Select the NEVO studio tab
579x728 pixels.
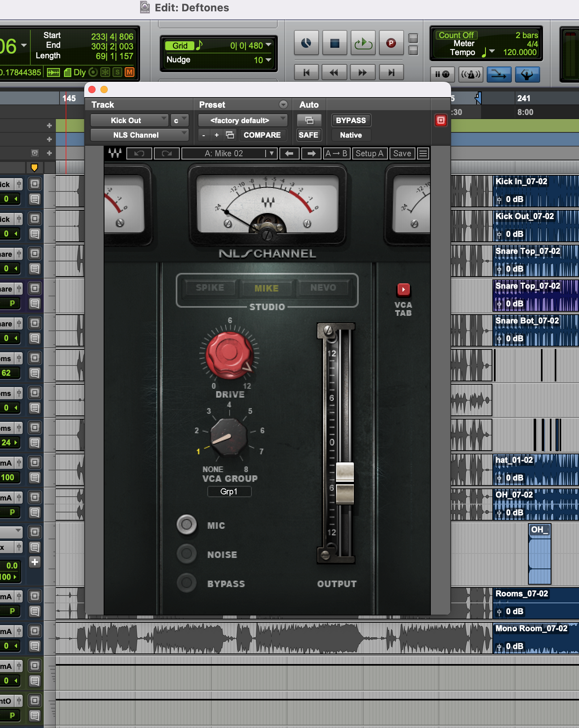[x=323, y=288]
